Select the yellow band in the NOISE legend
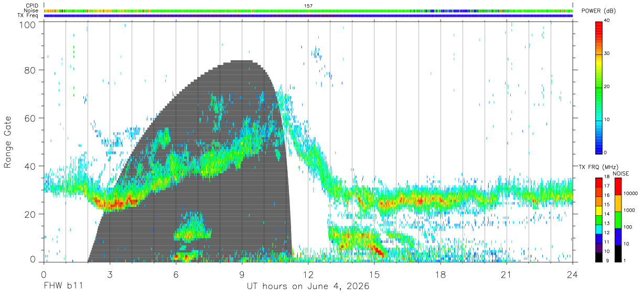Screen dimensions: 644x297 (x=618, y=203)
